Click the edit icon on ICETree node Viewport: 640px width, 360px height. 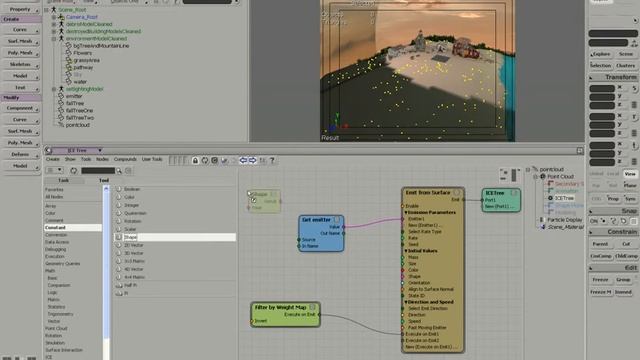(514, 193)
